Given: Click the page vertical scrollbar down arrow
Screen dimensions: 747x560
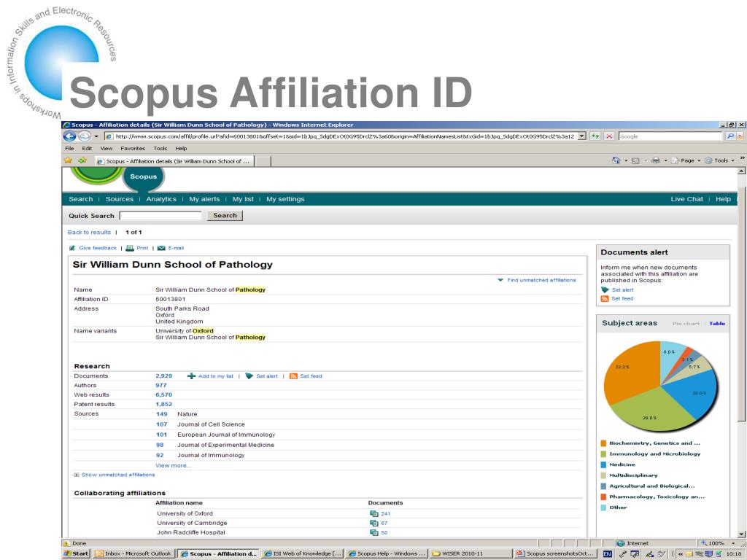Looking at the screenshot, I should [x=741, y=534].
